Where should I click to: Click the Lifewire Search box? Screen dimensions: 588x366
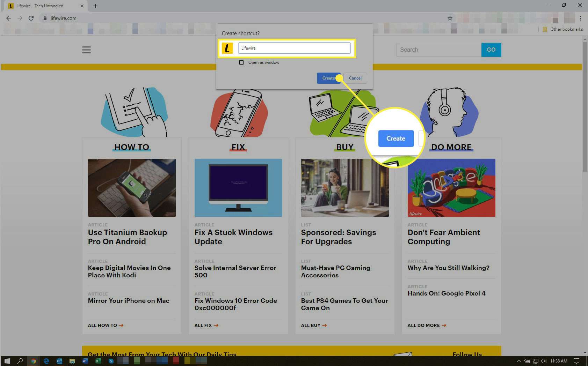439,50
